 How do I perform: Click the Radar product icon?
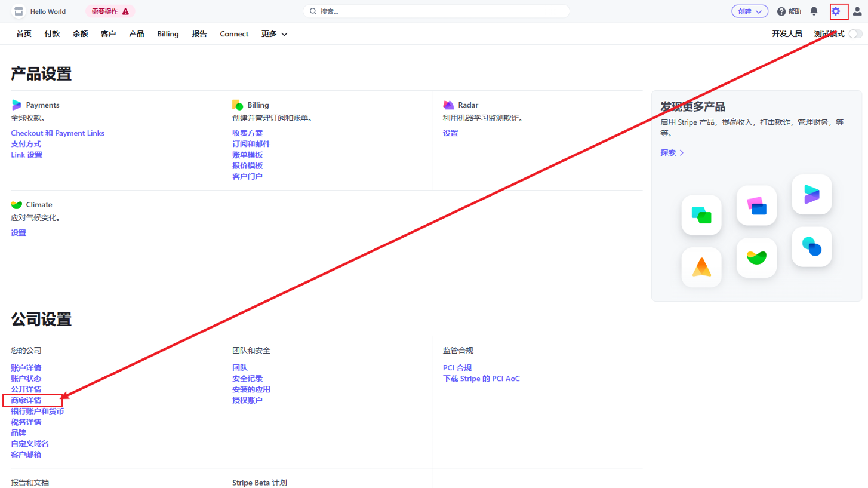[x=448, y=105]
